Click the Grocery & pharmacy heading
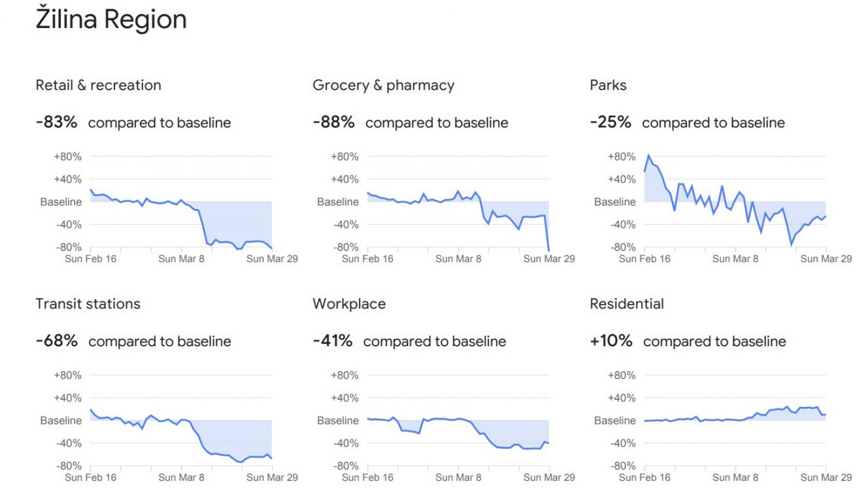Screen dimensions: 868x488 (x=383, y=85)
